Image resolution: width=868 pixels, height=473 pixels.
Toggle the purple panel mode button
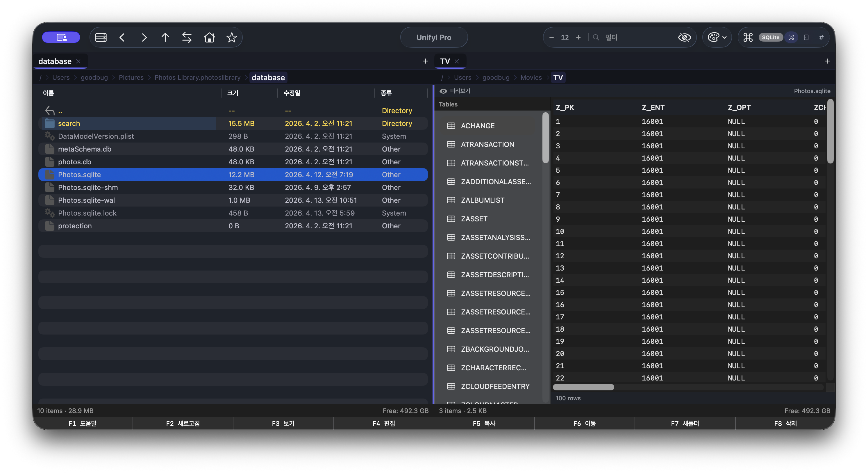click(x=61, y=38)
